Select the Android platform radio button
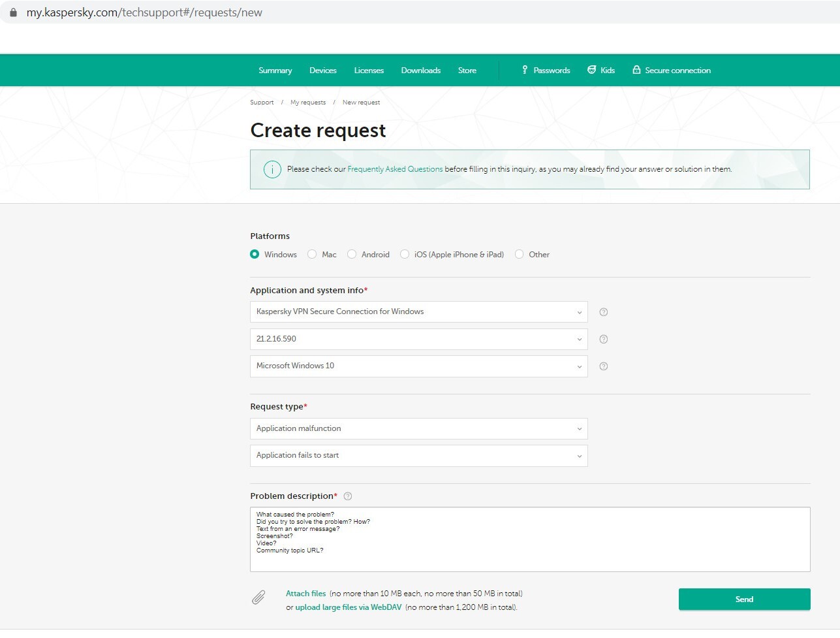 coord(352,254)
